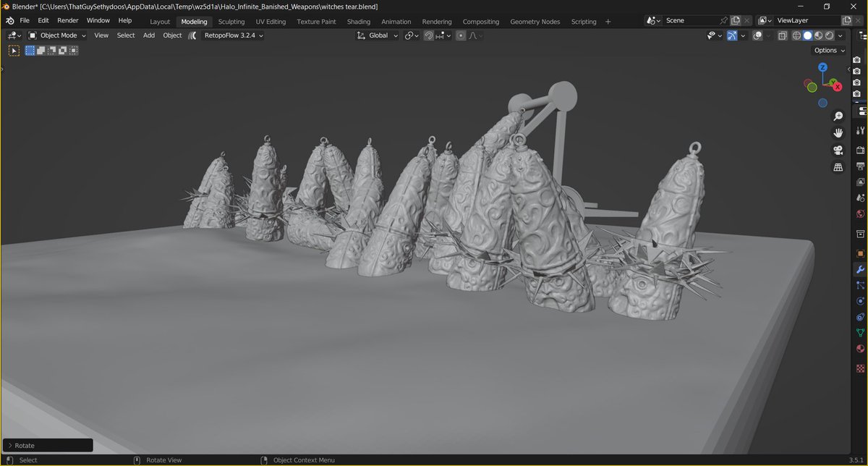The image size is (868, 466).
Task: Click the blue Z axis gizmo
Action: tap(823, 67)
